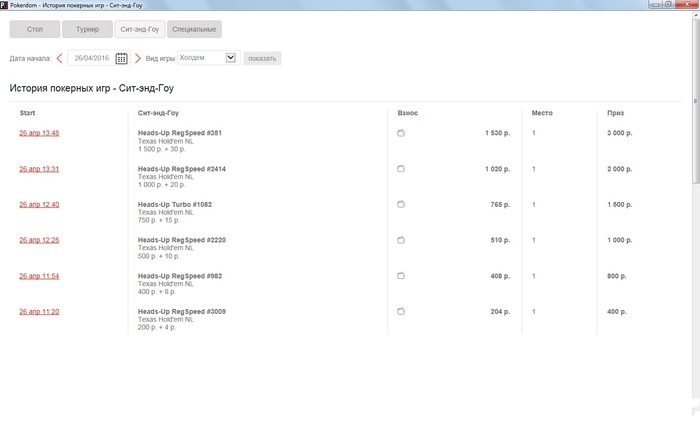Open the 26 апр 12:40 game link
Viewport: 700px width, 438px height.
click(x=39, y=204)
